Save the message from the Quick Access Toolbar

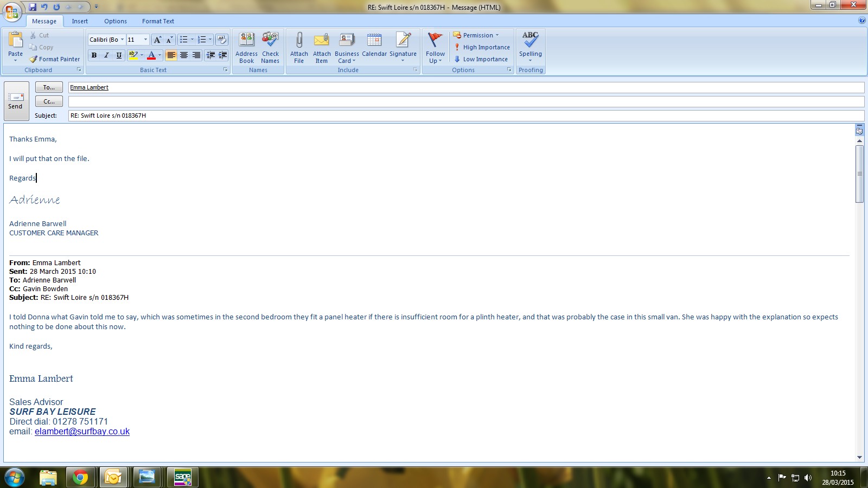[x=33, y=7]
